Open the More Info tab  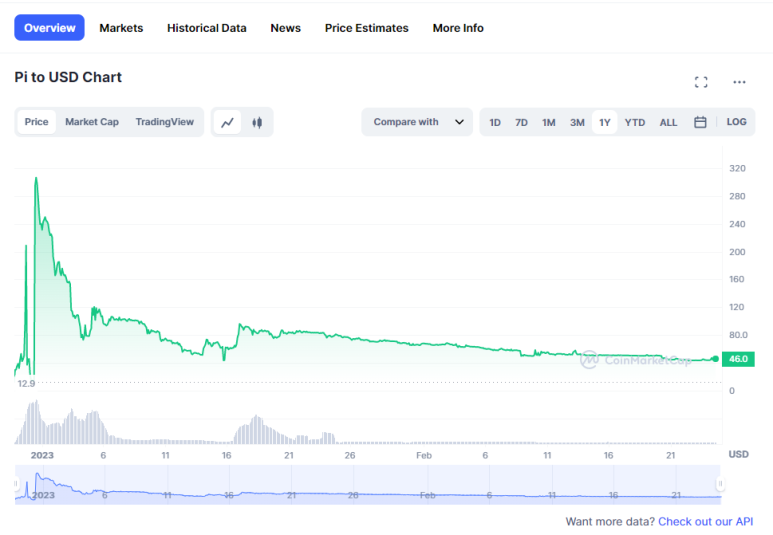458,28
